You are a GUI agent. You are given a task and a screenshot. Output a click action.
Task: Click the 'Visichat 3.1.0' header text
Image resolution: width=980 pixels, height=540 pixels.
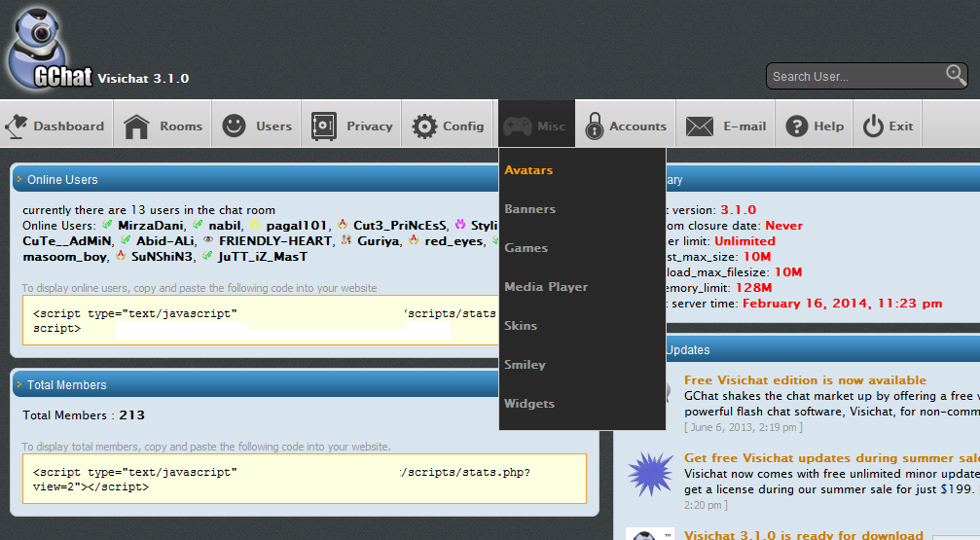[143, 78]
